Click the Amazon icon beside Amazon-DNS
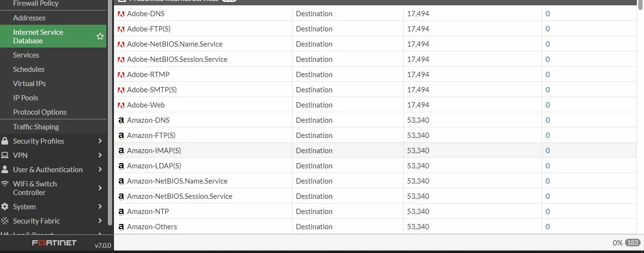644x253 pixels. pos(121,120)
